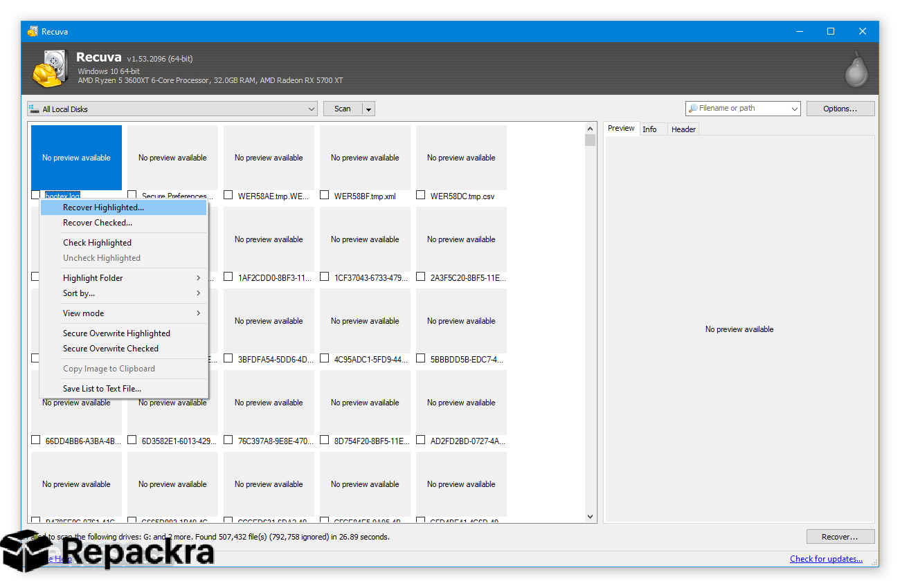Tick the checkbox for Secure Preferences
The image size is (900, 588).
click(132, 196)
